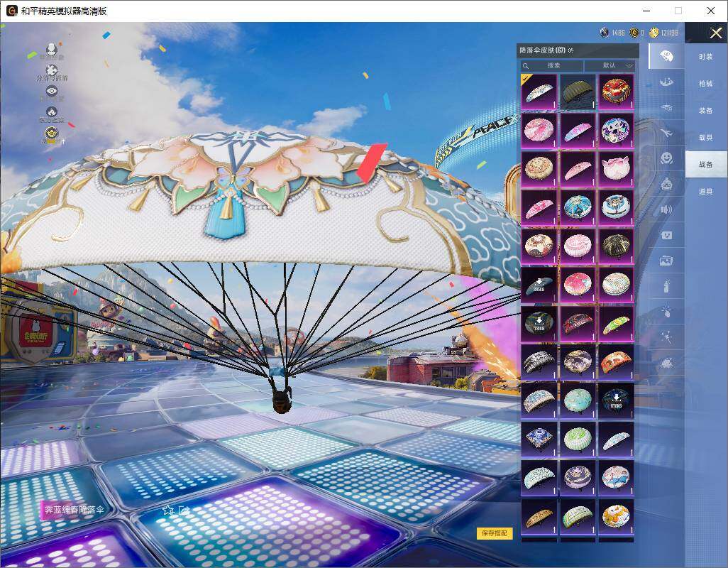Switch to the 枪械 tab
The image size is (728, 568).
click(706, 84)
